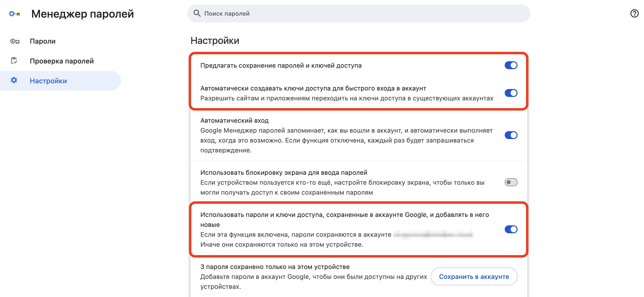Click the magnifier icon in the search bar
This screenshot has width=644, height=297.
coord(197,13)
